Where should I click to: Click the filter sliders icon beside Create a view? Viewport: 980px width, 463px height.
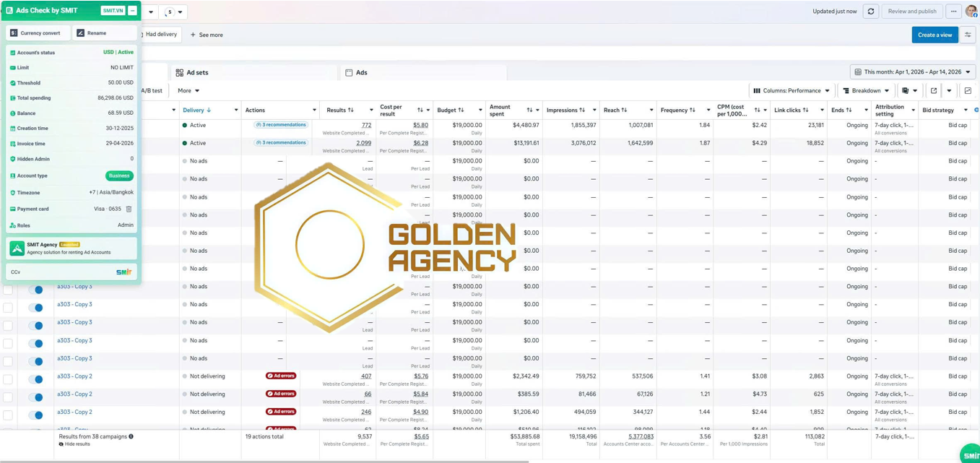(x=968, y=35)
